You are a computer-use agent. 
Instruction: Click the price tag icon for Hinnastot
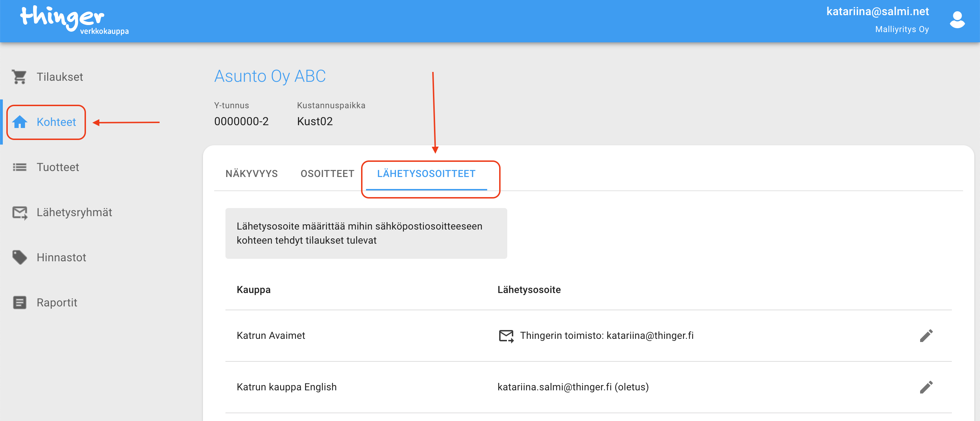(x=19, y=257)
